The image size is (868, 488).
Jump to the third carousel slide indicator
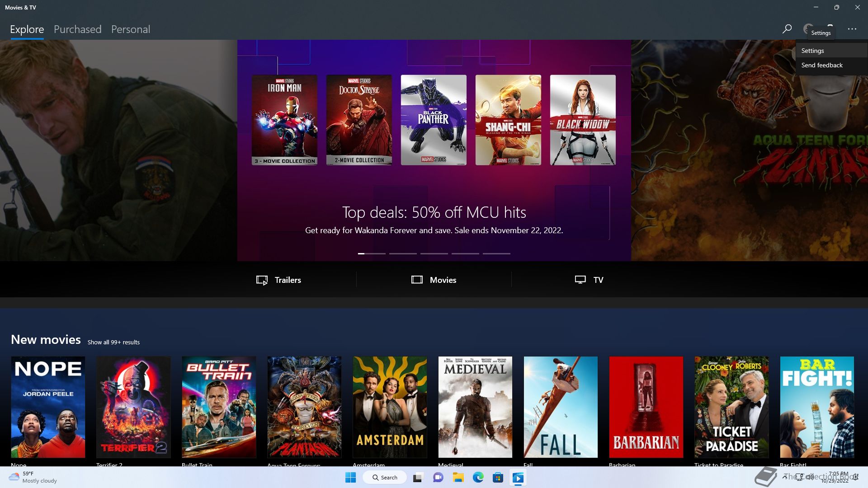434,253
